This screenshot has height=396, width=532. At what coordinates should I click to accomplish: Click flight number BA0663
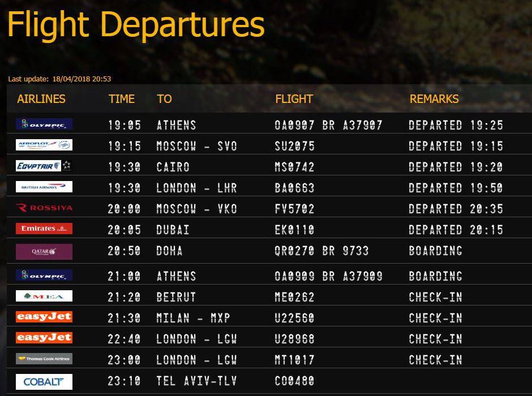(x=294, y=188)
